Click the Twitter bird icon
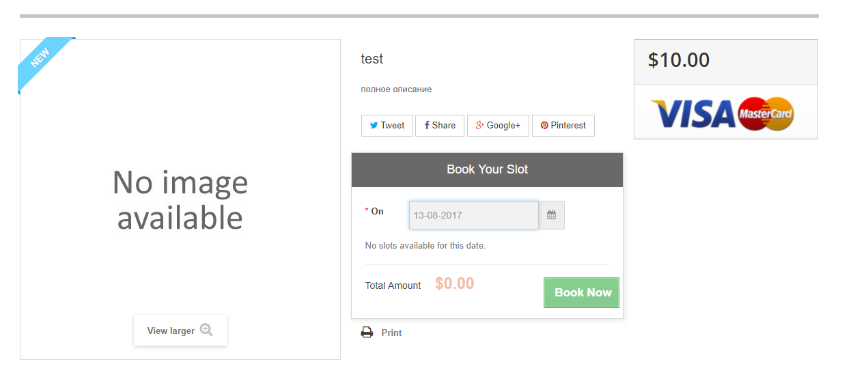 (x=374, y=126)
